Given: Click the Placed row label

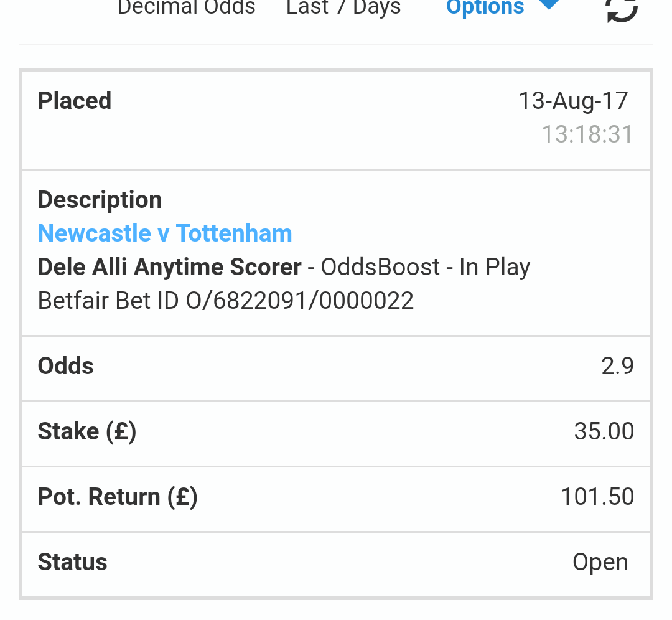Looking at the screenshot, I should (x=75, y=101).
